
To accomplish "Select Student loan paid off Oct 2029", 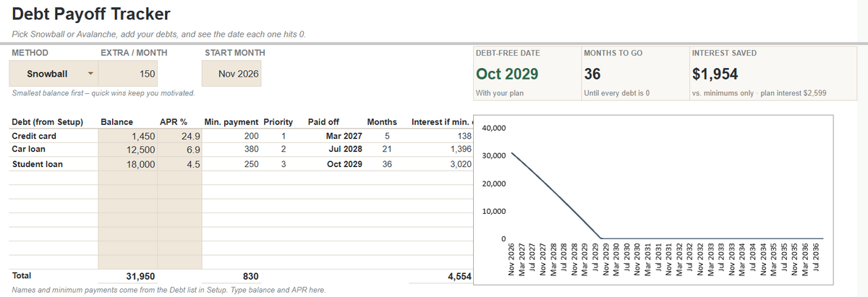I will point(344,164).
